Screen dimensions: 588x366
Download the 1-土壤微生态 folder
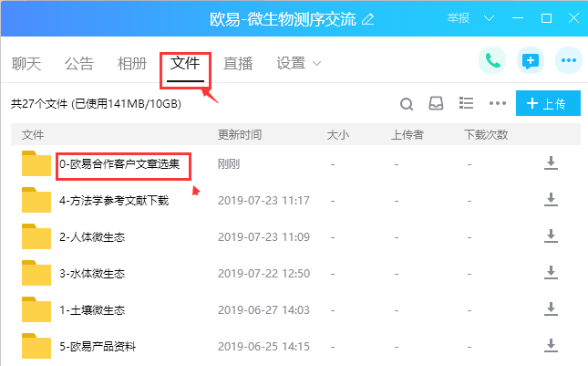[x=551, y=309]
